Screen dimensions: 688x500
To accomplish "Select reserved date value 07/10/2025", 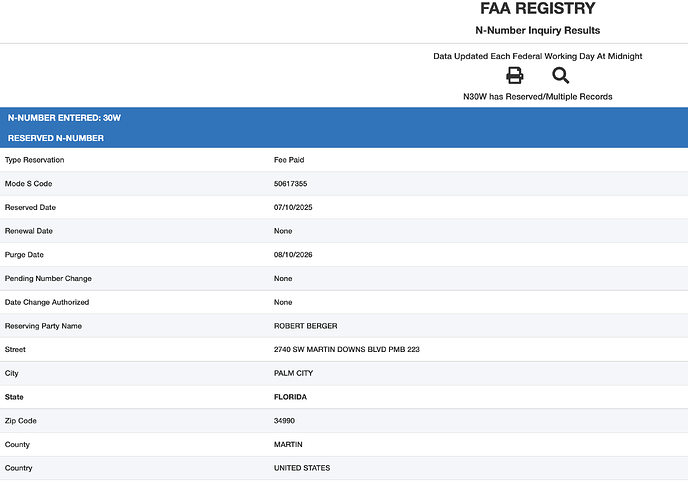I will coord(293,207).
